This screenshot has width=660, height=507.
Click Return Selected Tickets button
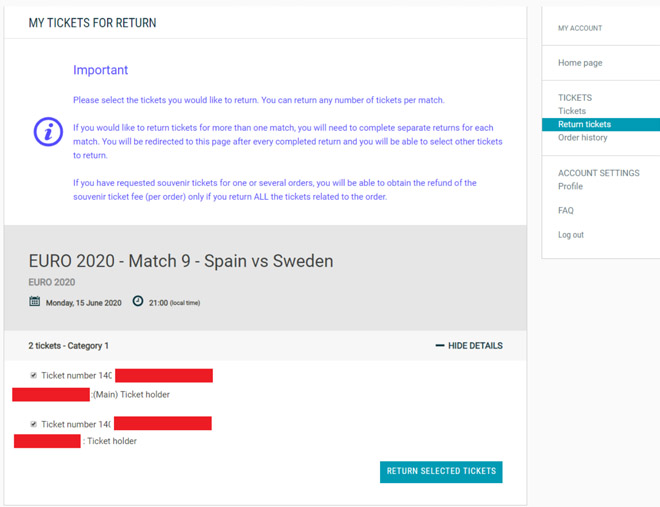click(x=441, y=472)
